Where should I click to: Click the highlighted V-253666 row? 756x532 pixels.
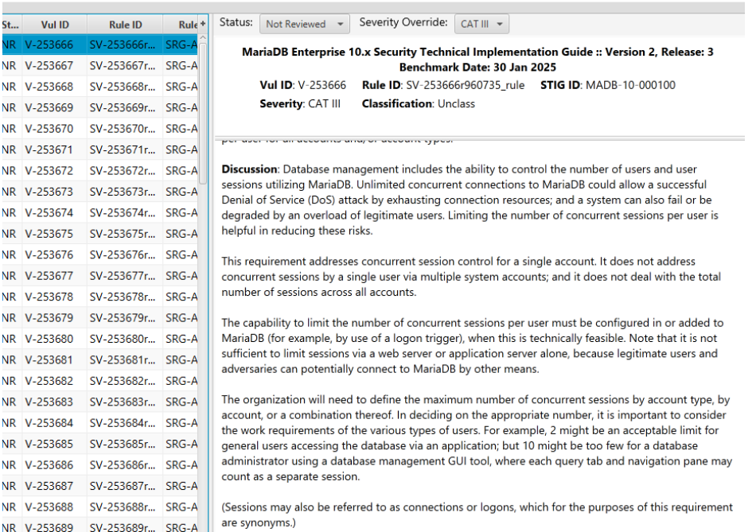tap(49, 45)
